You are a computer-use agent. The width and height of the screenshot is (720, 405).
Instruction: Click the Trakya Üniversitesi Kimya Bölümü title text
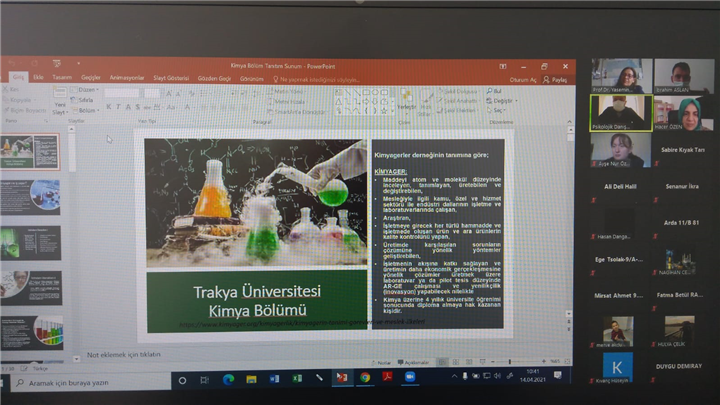[x=257, y=301]
